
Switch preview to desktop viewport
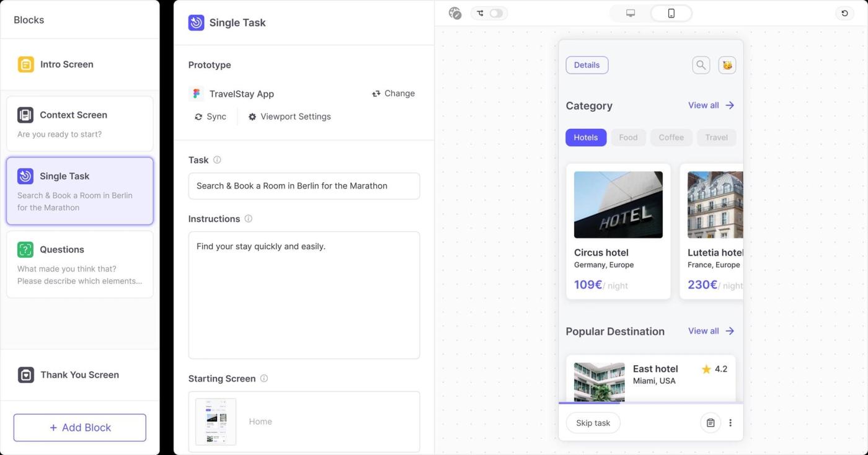click(x=631, y=13)
